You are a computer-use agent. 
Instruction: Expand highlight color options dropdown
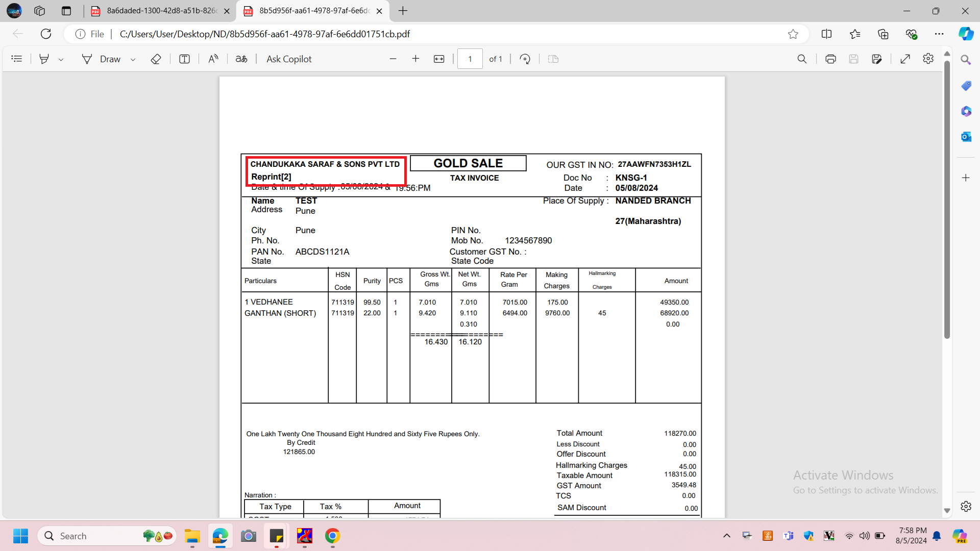click(61, 59)
